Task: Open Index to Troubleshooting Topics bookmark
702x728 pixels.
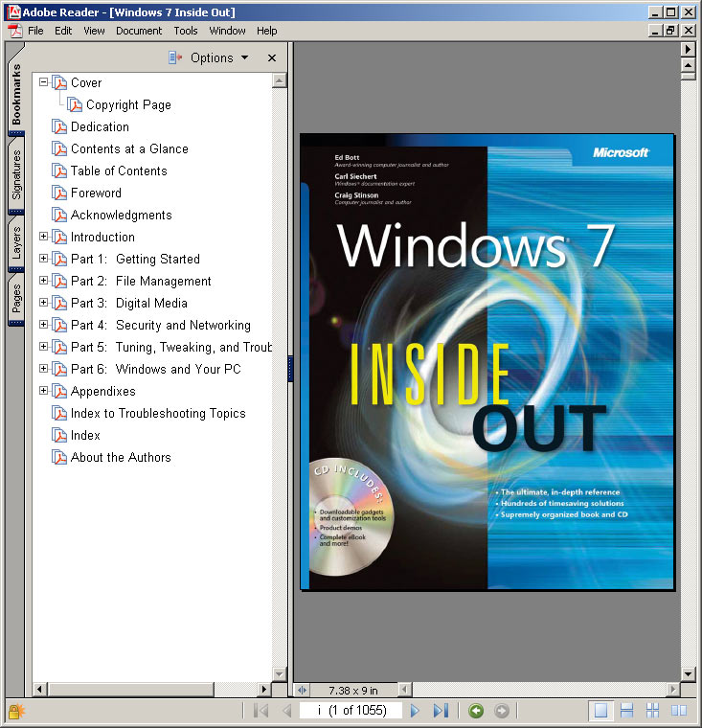Action: 158,413
